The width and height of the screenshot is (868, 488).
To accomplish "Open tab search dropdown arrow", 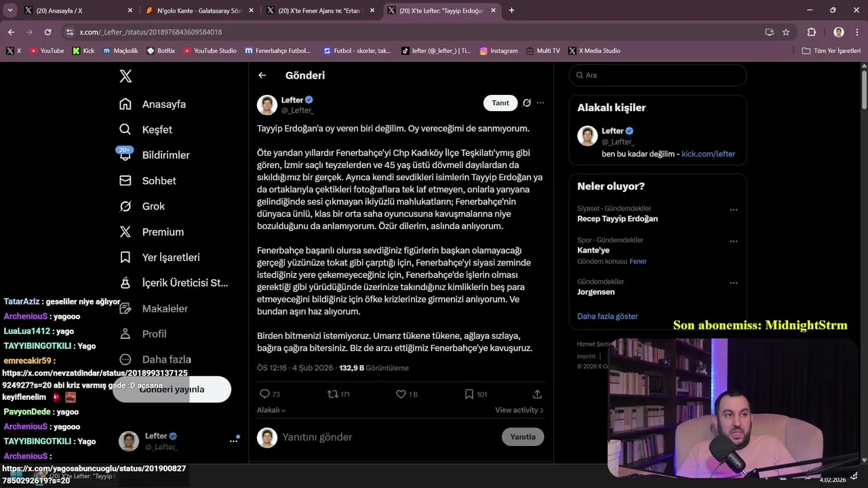I will pyautogui.click(x=9, y=11).
